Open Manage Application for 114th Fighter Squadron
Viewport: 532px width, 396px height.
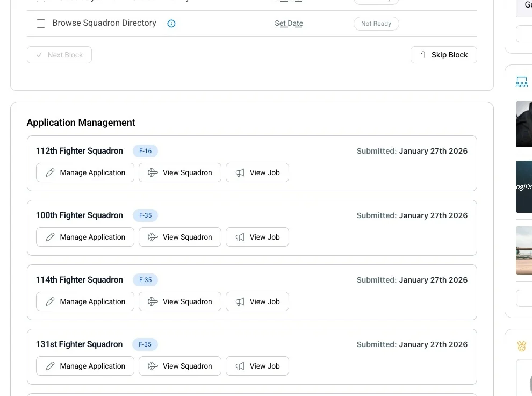coord(85,301)
